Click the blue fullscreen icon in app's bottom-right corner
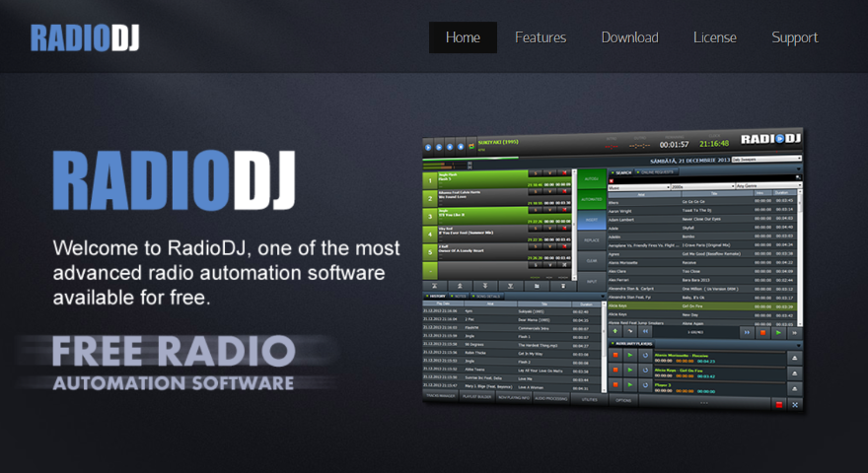Screen dimensions: 868x473 point(795,405)
